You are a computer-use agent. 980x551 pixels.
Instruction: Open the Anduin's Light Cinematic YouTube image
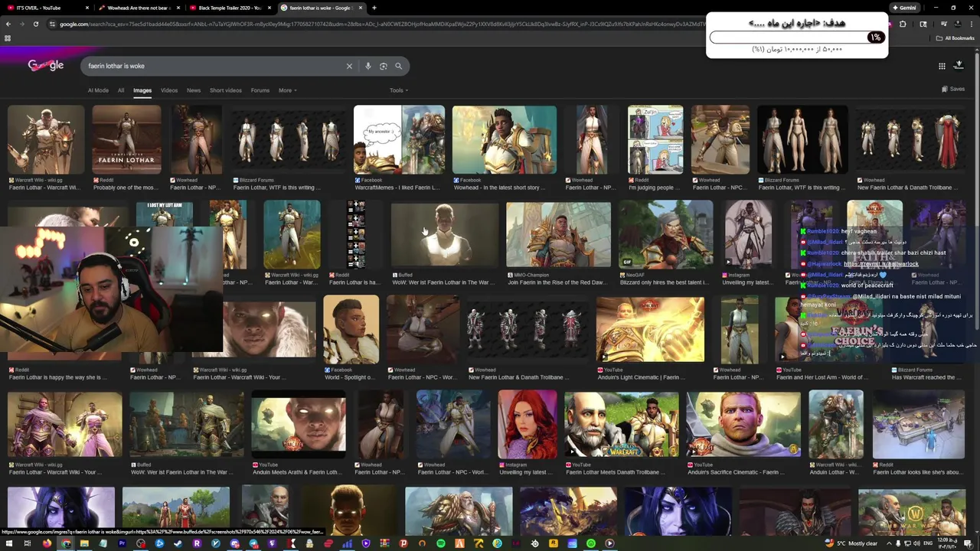(x=649, y=330)
